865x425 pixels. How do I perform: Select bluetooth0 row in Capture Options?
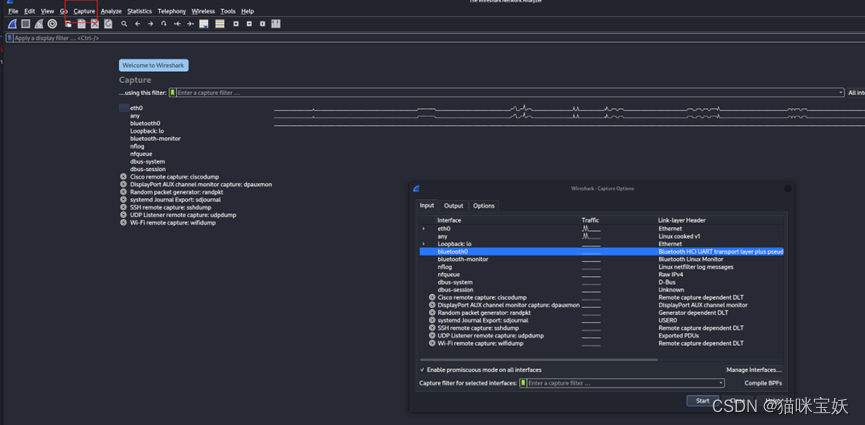(x=601, y=252)
